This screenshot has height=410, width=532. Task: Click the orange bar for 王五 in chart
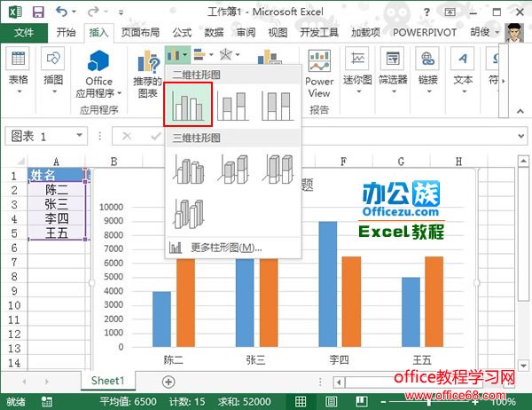coord(434,302)
